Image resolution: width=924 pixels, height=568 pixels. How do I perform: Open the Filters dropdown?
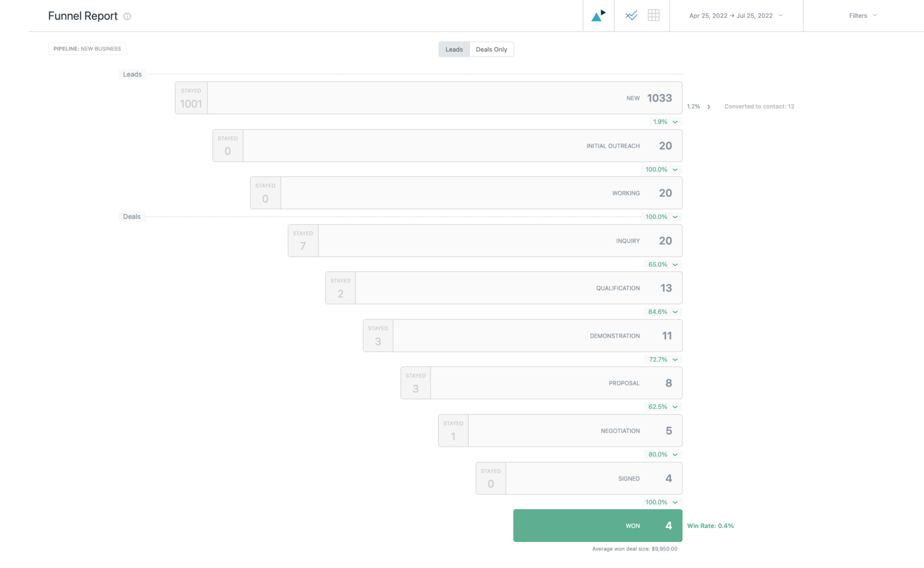tap(862, 16)
